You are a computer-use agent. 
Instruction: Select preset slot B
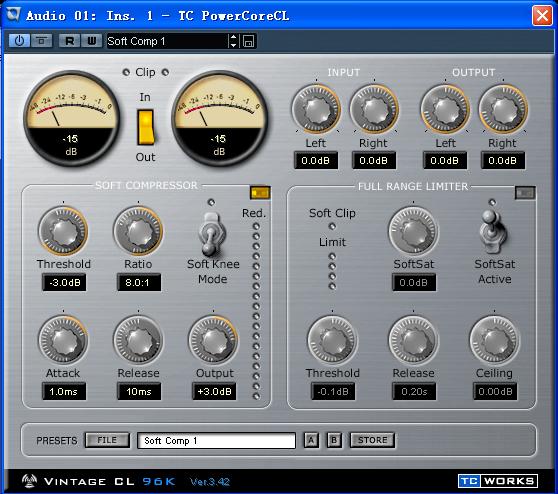pyautogui.click(x=334, y=440)
